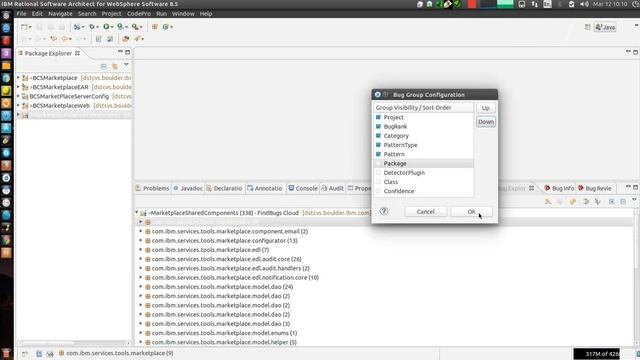Expand the BCSMarketplaceWeb project
The width and height of the screenshot is (640, 360).
coord(18,105)
